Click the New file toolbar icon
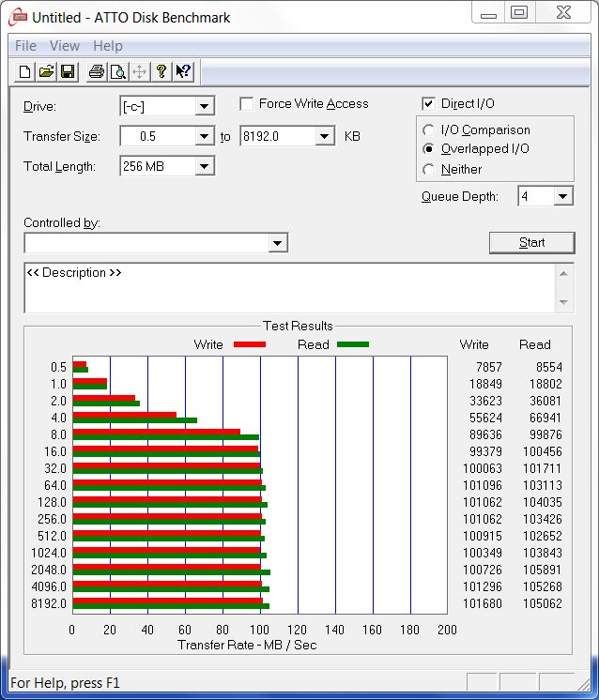 point(25,71)
